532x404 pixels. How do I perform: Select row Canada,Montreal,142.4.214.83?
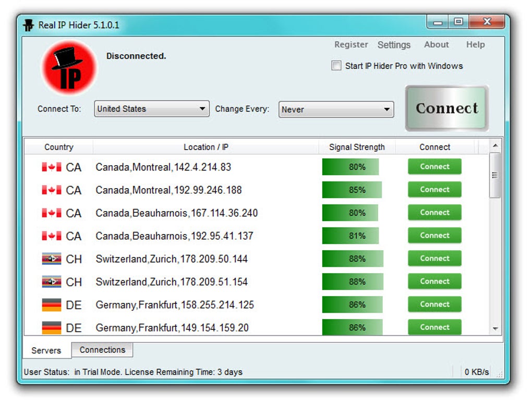point(257,167)
